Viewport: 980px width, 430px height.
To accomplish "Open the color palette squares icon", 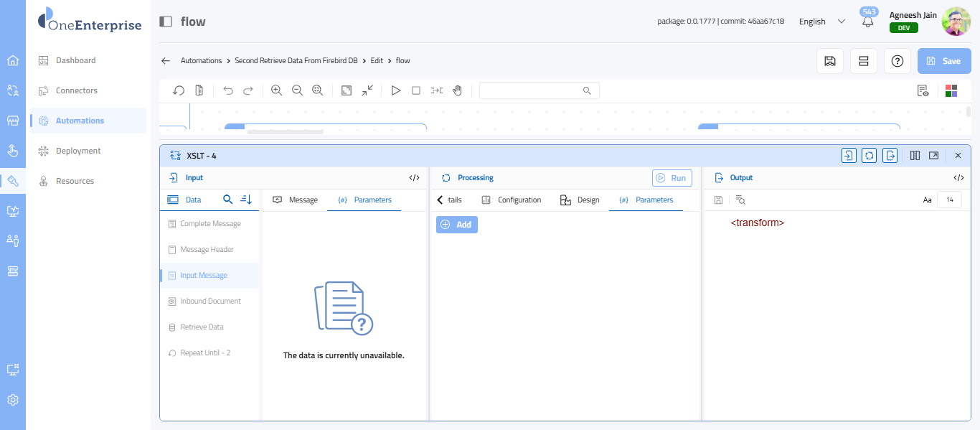I will pyautogui.click(x=951, y=90).
